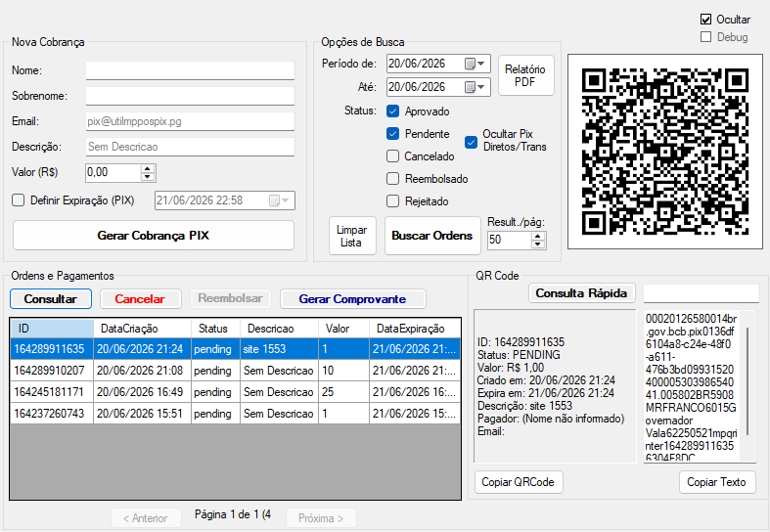
Task: Focus the Nome input field
Action: 190,70
